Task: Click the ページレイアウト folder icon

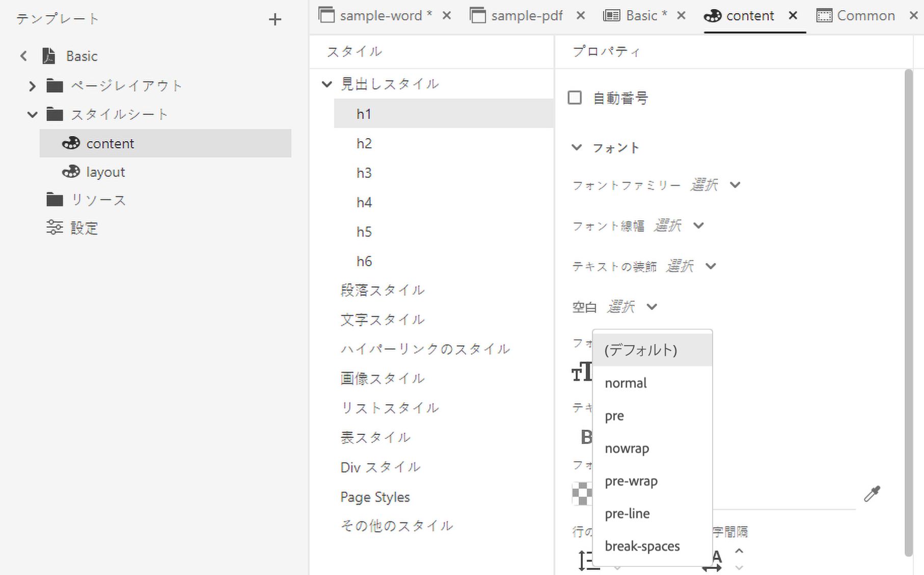Action: click(x=55, y=86)
